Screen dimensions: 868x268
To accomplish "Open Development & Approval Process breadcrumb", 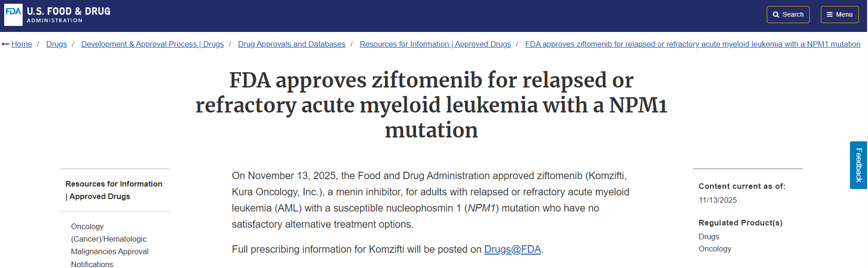I will point(152,44).
